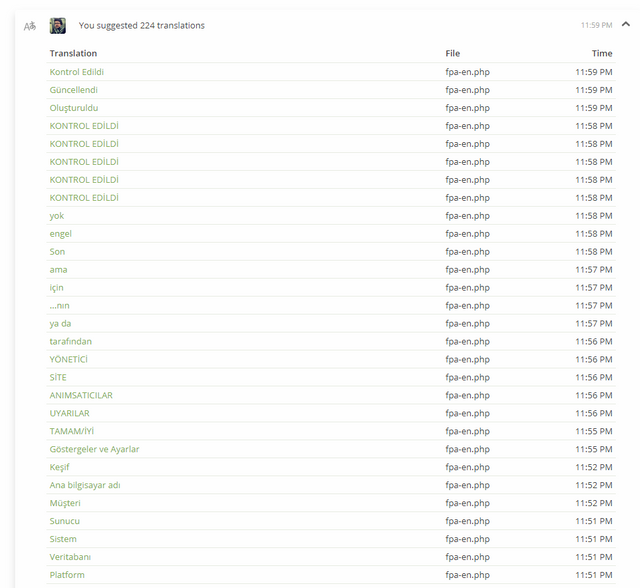Screen dimensions: 640x588
Task: Click the 'engel' translation link
Action: click(x=60, y=234)
